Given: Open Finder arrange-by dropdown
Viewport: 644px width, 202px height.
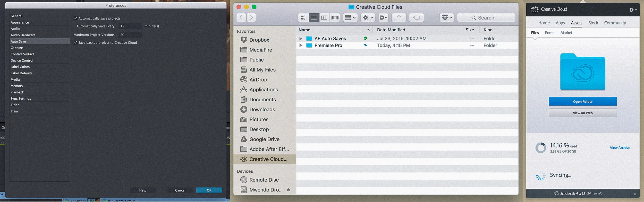Looking at the screenshot, I should 350,17.
